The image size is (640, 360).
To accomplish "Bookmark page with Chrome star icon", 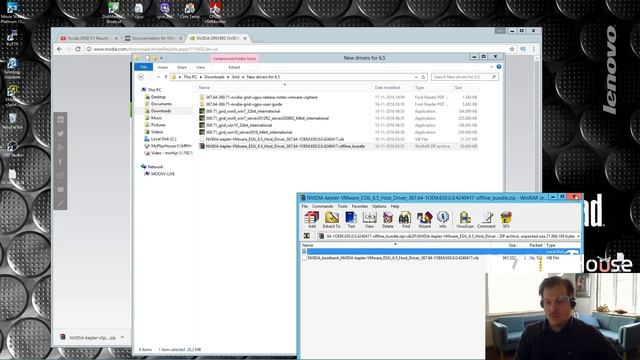I will (x=512, y=49).
